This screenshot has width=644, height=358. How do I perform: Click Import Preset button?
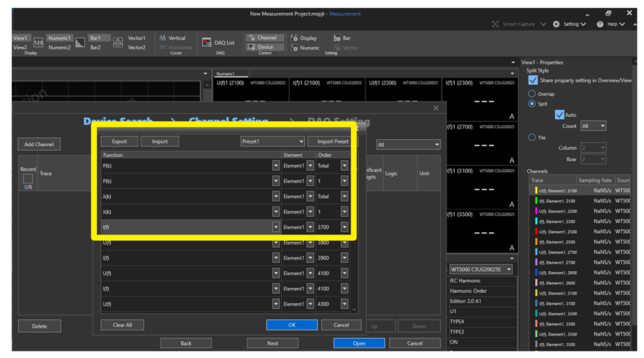pos(332,141)
